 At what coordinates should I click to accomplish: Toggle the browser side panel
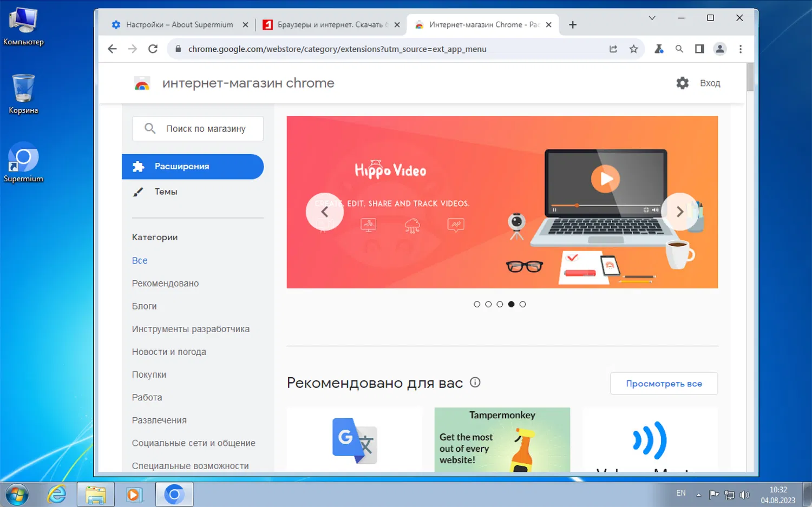(699, 49)
